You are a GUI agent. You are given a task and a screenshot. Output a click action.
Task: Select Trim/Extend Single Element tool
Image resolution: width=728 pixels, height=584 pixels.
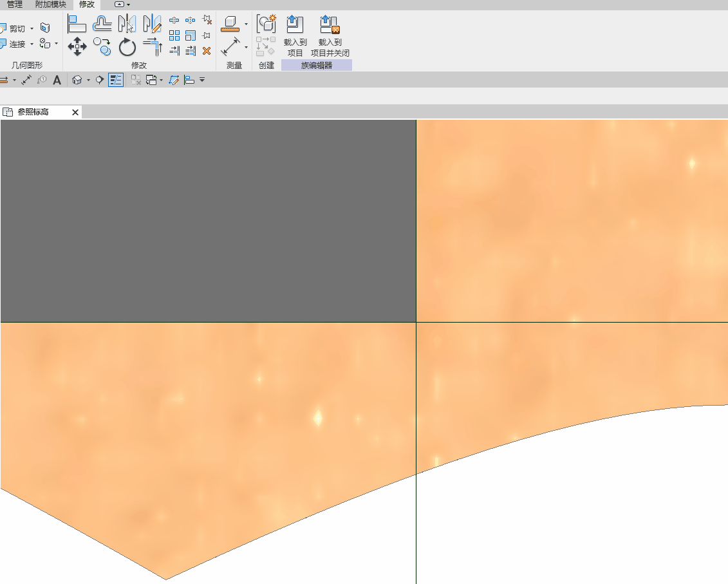[174, 51]
